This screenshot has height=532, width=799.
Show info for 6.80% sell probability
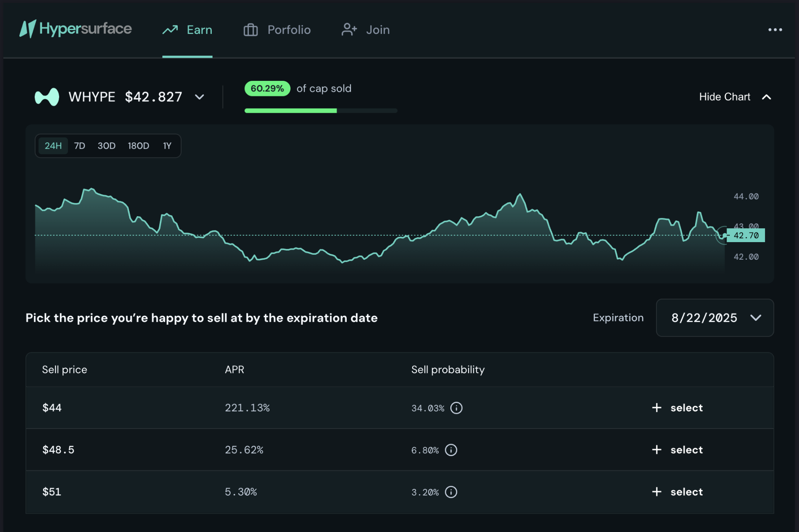click(x=451, y=449)
